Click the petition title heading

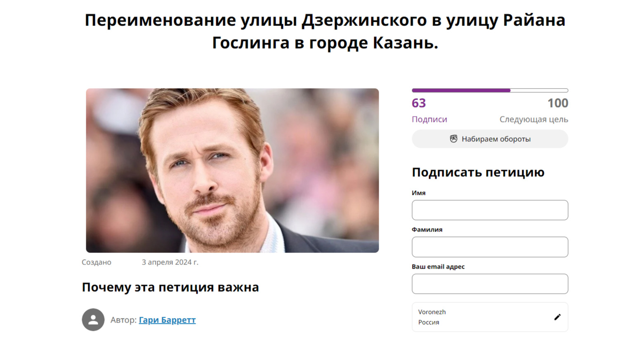tap(325, 31)
